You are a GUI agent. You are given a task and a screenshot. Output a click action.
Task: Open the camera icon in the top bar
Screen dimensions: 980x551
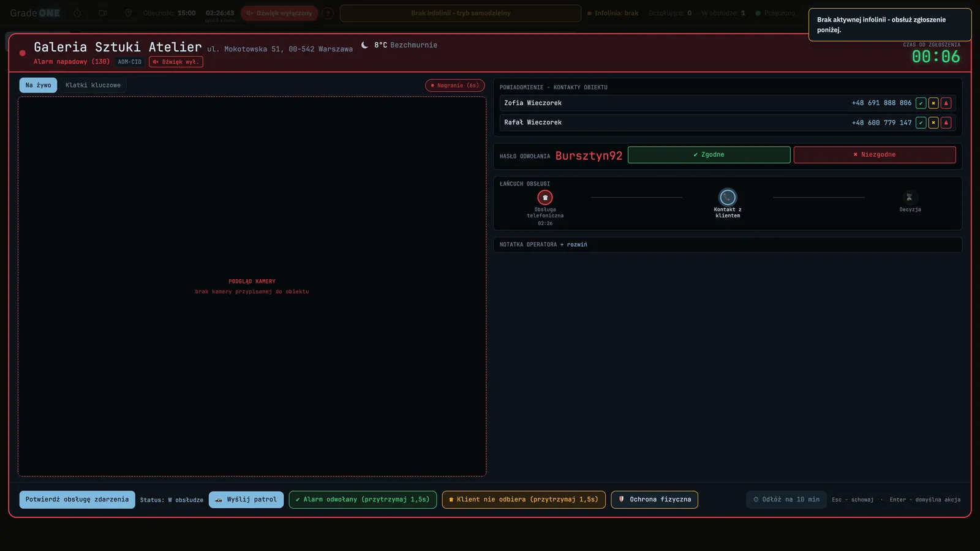coord(103,13)
